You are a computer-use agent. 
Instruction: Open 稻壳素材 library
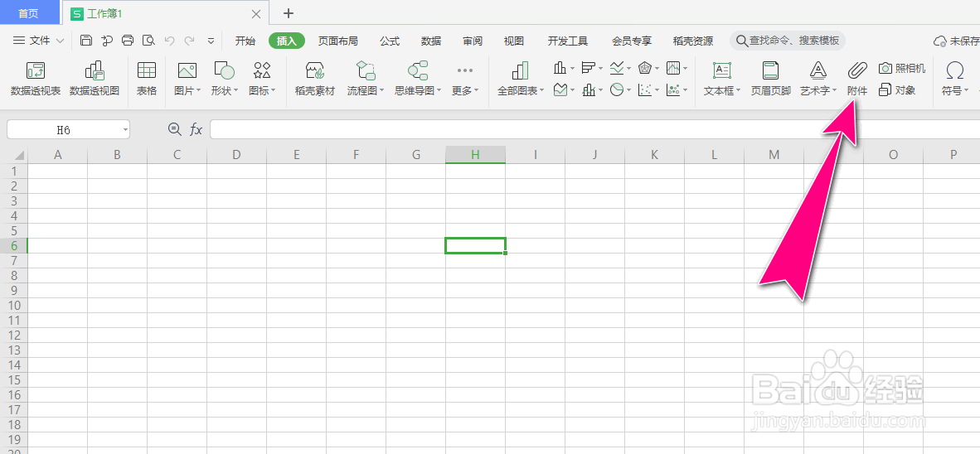click(315, 79)
